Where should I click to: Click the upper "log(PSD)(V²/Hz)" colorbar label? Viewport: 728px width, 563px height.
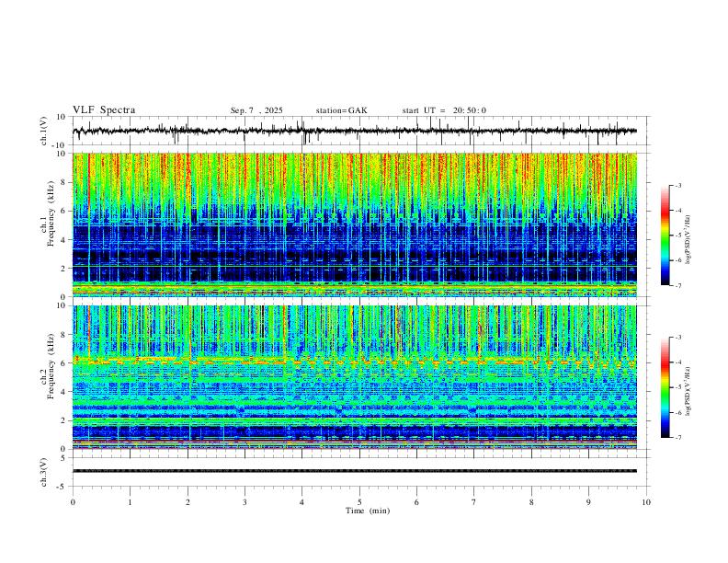click(688, 239)
